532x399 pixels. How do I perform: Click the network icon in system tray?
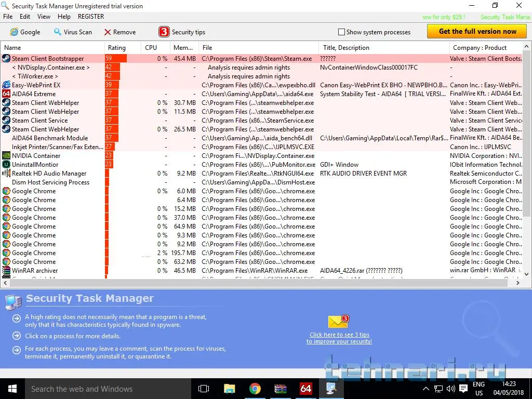438,389
